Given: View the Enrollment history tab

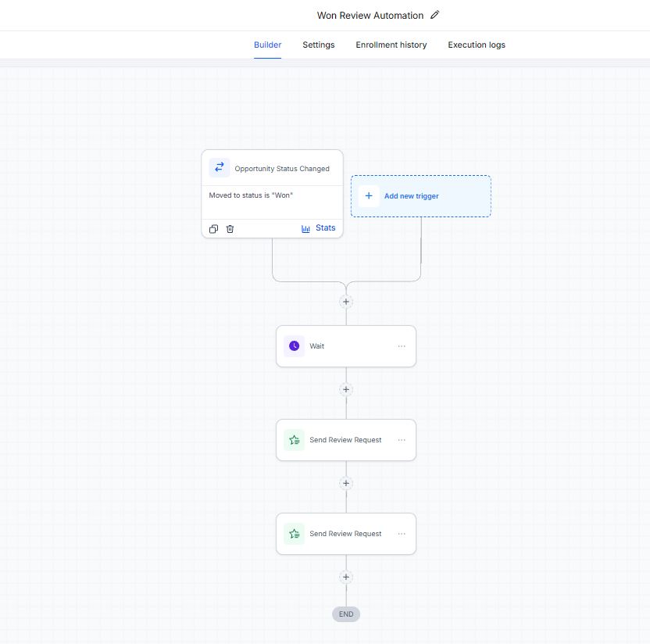Looking at the screenshot, I should pyautogui.click(x=391, y=45).
